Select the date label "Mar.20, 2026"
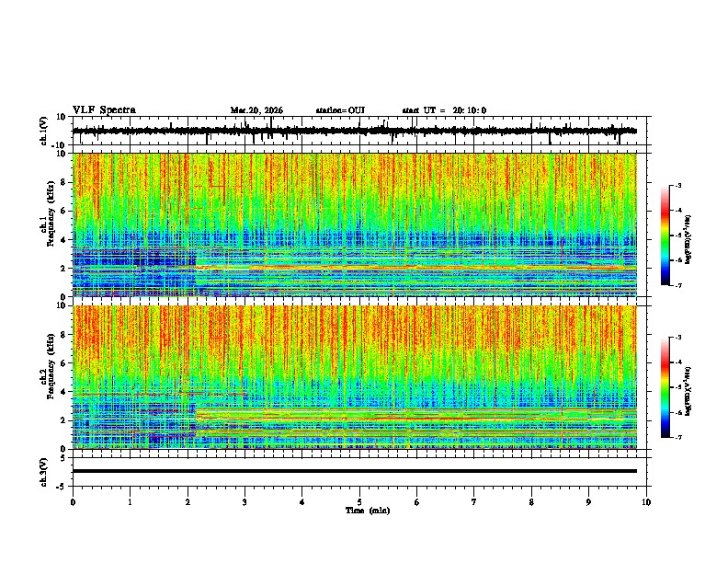The image size is (728, 563). tap(256, 110)
